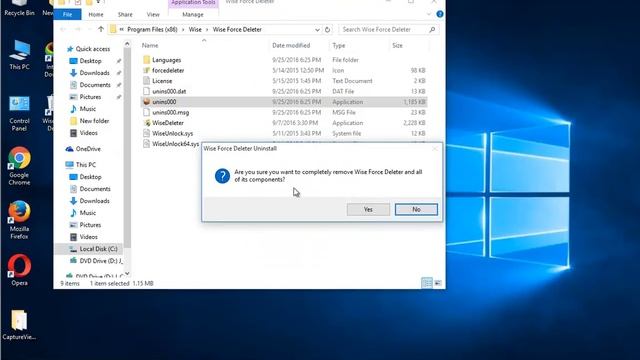Refresh the Wise Force Deleter folder
The height and width of the screenshot is (360, 640).
pos(327,29)
